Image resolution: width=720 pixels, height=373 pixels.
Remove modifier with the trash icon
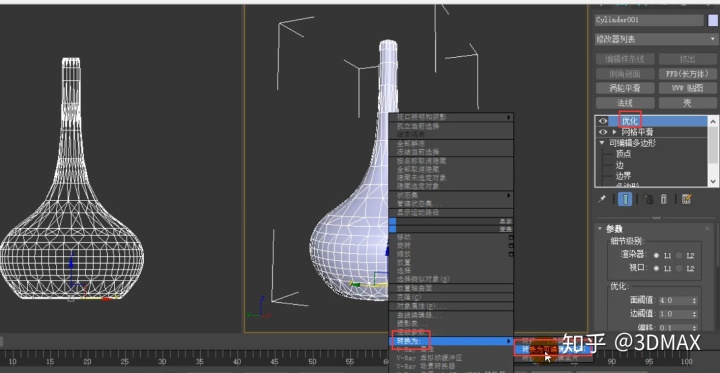pyautogui.click(x=664, y=199)
